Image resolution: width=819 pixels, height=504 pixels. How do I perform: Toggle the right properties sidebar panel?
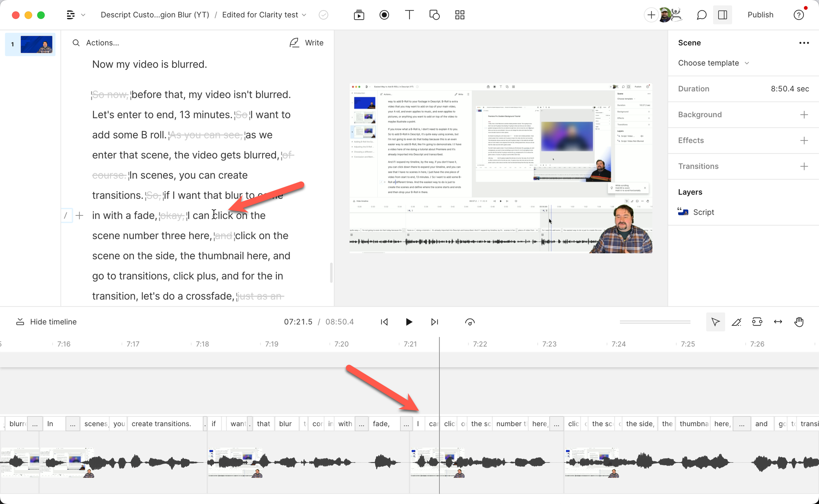pyautogui.click(x=723, y=15)
